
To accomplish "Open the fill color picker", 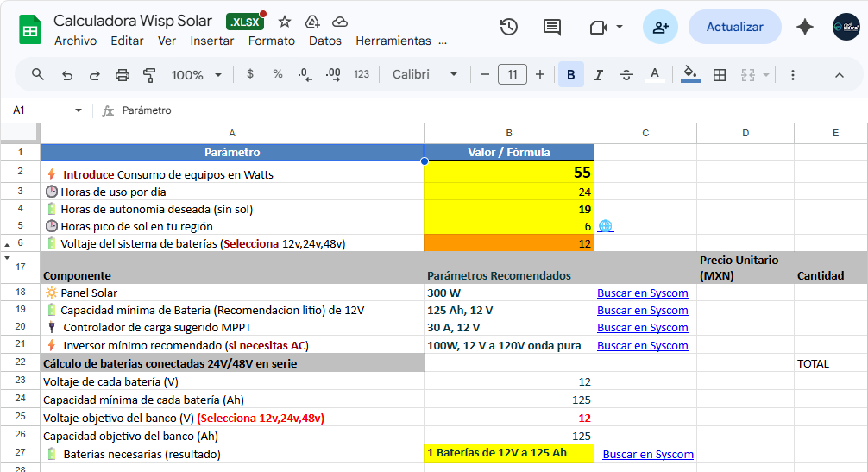I will [689, 75].
